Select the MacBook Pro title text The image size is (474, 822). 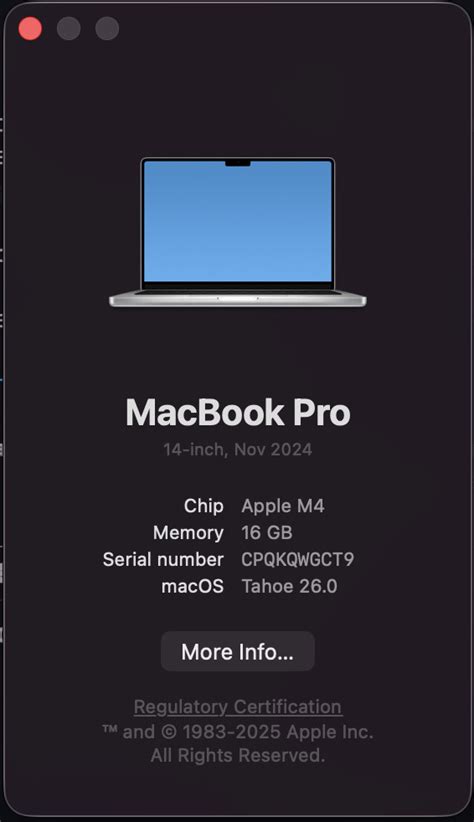(x=238, y=413)
